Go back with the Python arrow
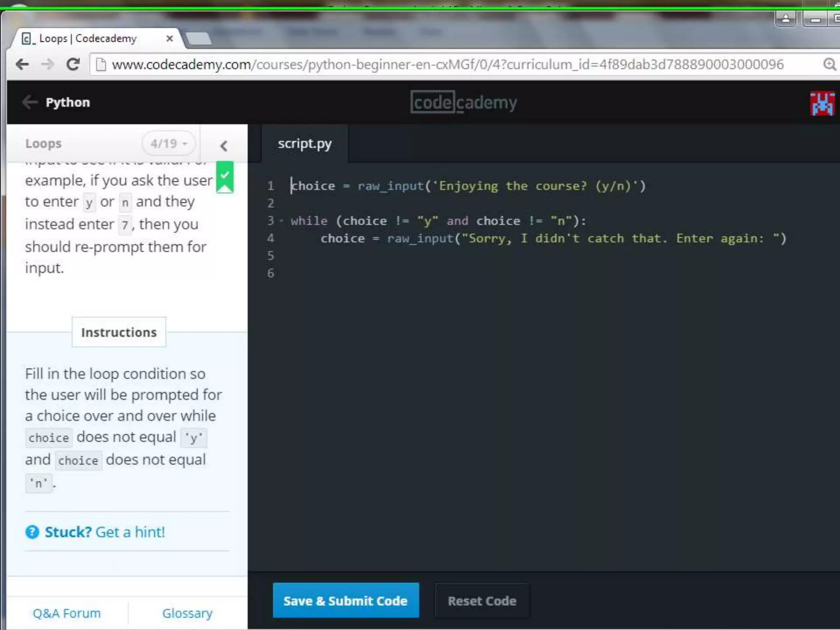 30,102
